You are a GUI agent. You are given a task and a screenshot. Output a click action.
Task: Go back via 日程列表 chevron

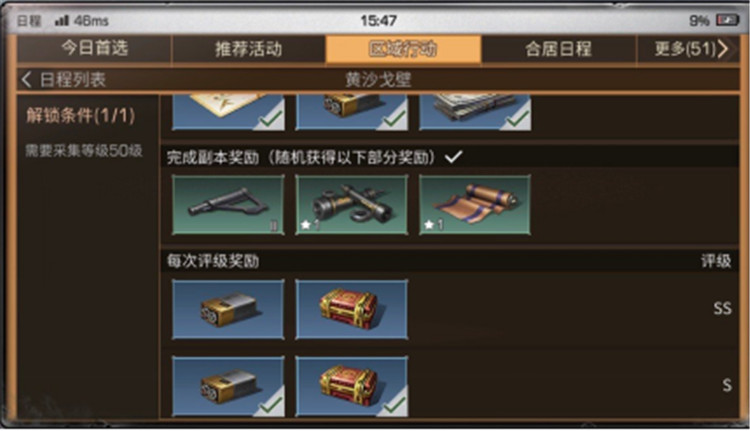point(27,80)
